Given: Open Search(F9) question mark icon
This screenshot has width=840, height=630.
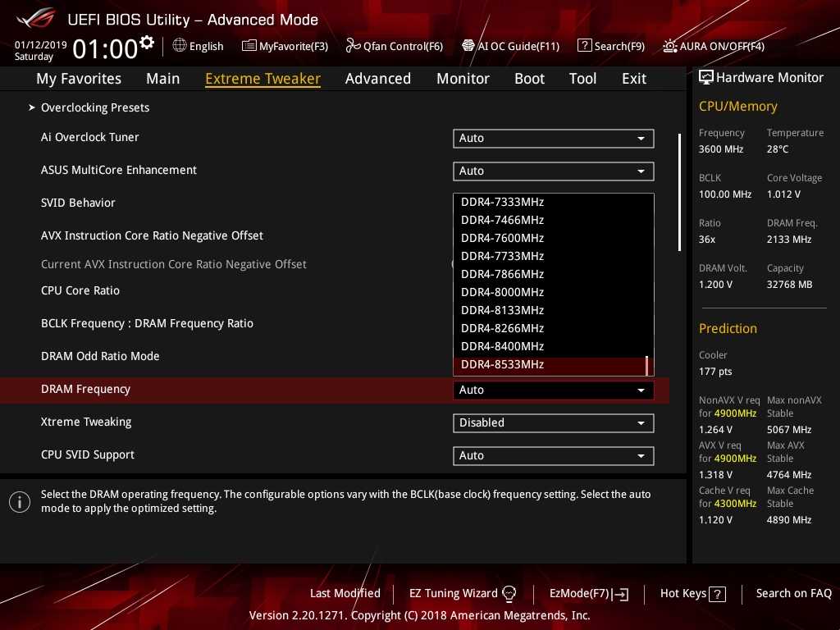Looking at the screenshot, I should [x=584, y=46].
